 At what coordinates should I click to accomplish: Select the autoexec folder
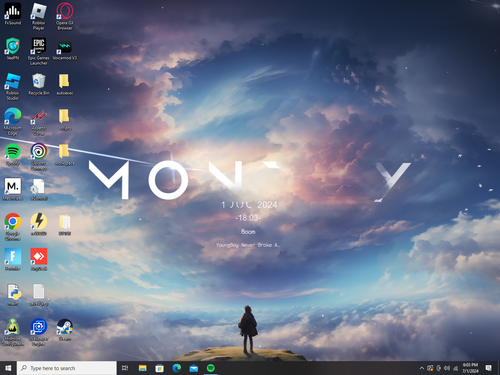pos(65,84)
